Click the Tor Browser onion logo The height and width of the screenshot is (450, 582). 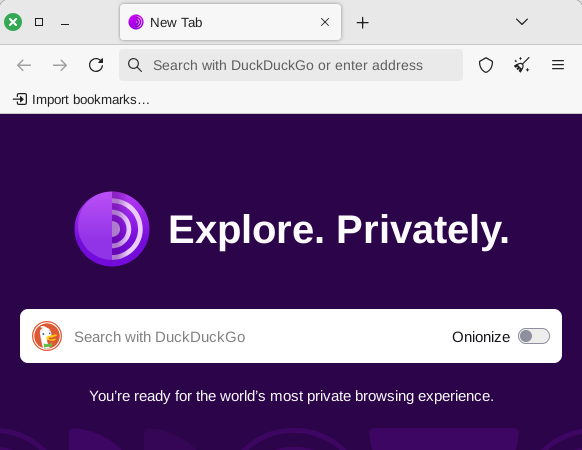112,229
